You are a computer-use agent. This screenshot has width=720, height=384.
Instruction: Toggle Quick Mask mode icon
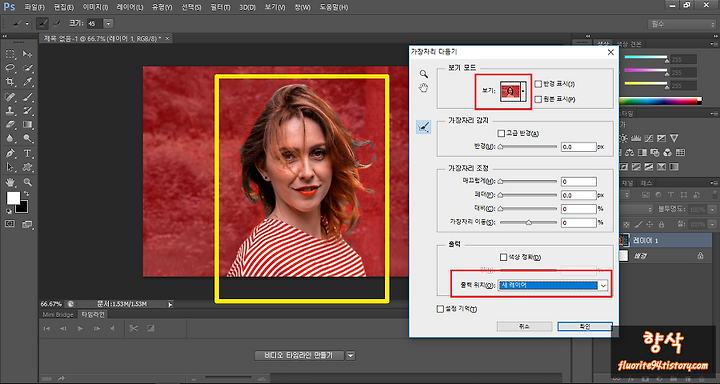[x=10, y=224]
